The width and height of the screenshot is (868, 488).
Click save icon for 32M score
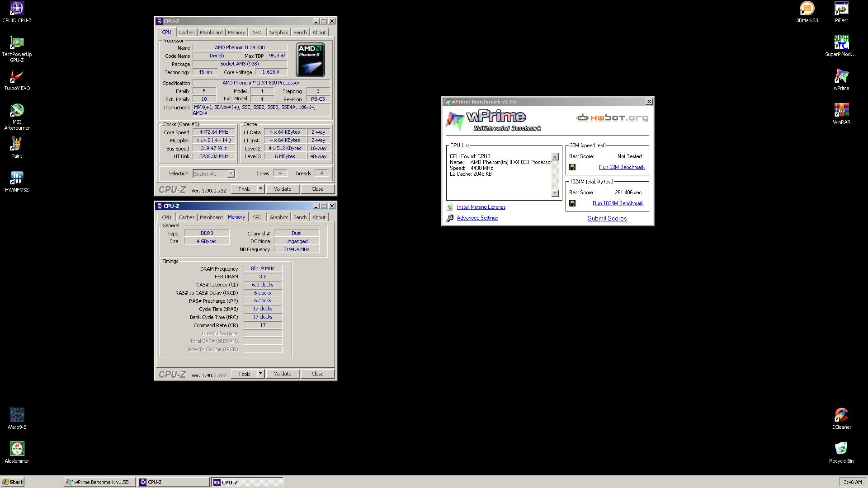coord(572,167)
